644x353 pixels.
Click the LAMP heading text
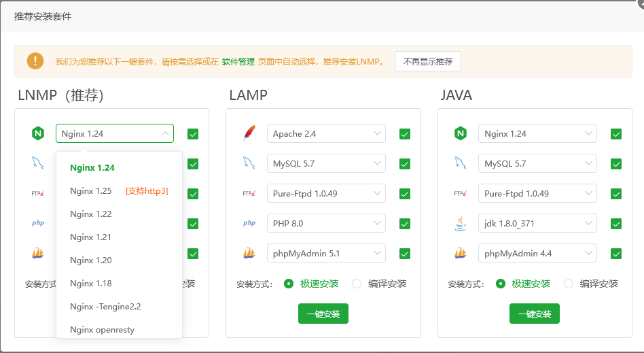tap(249, 95)
